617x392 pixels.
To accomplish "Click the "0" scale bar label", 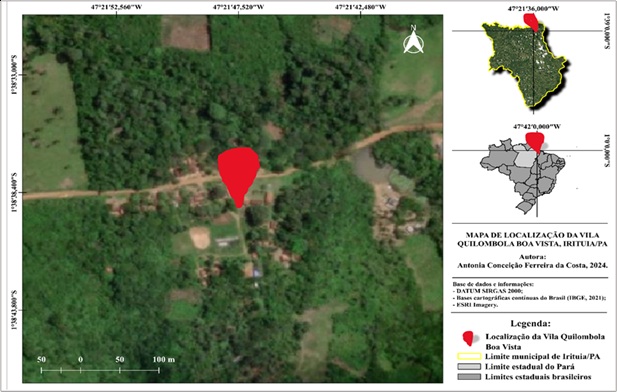I will click(x=80, y=359).
